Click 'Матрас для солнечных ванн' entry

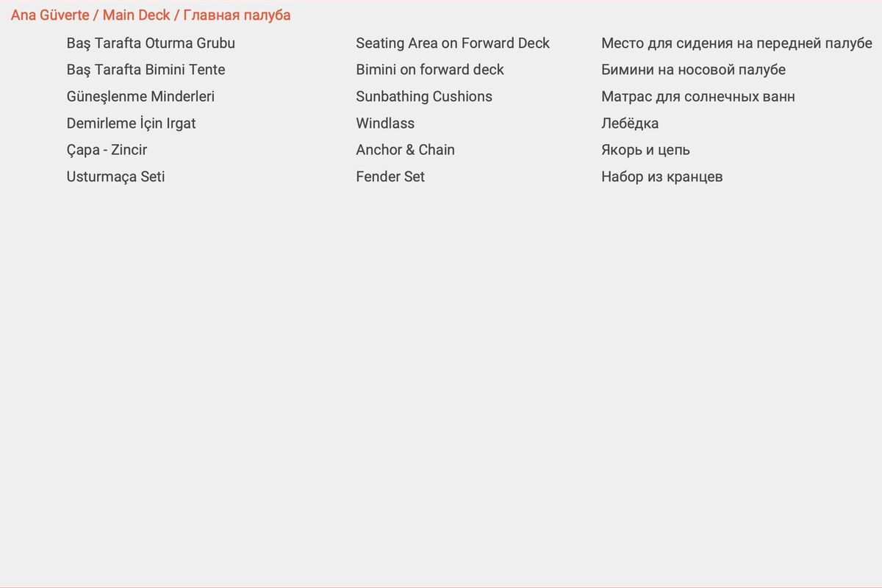(x=698, y=97)
